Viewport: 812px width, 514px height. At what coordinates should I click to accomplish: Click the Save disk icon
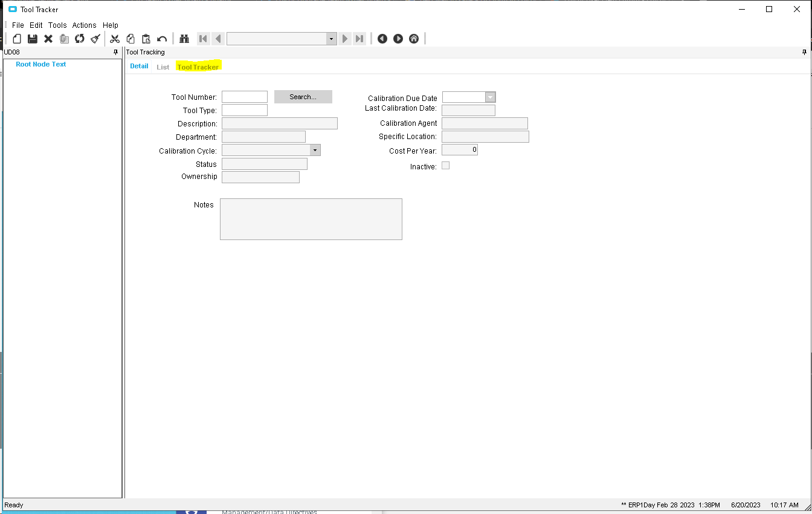coord(33,39)
